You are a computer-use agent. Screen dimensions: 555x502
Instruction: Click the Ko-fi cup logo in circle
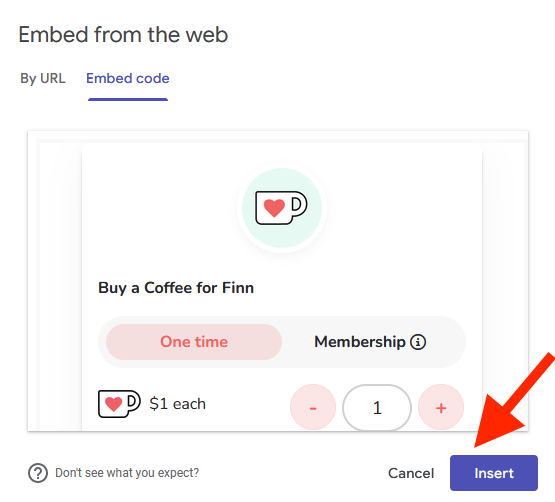(x=282, y=208)
